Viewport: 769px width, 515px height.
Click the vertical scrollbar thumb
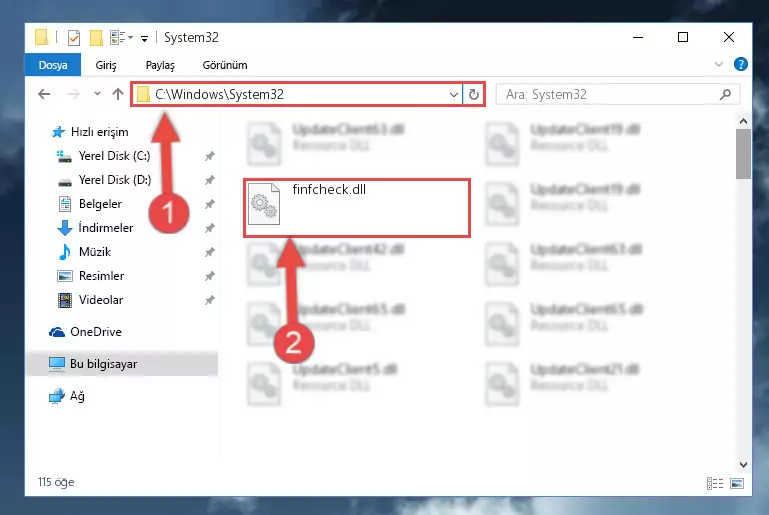743,154
